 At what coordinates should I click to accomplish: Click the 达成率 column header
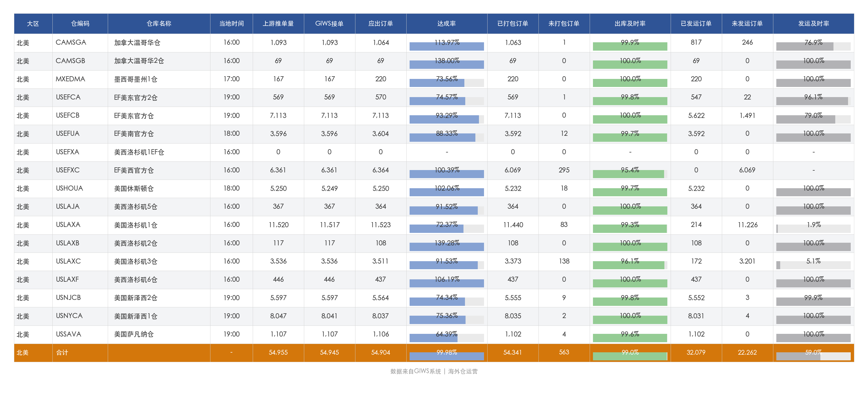[x=447, y=24]
